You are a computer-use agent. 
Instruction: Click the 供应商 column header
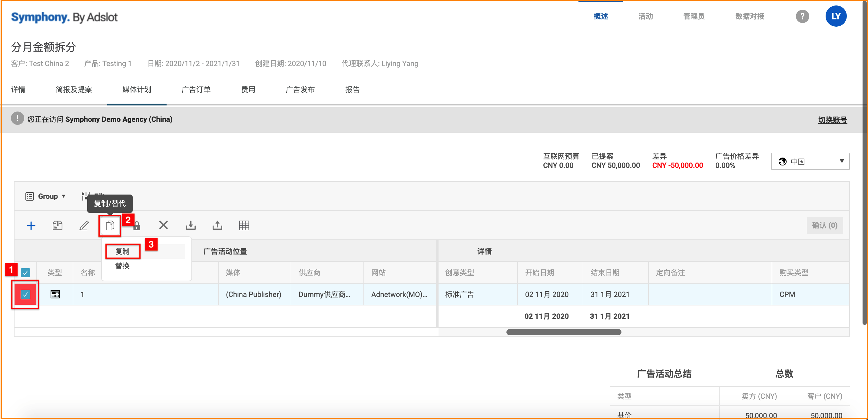tap(327, 272)
